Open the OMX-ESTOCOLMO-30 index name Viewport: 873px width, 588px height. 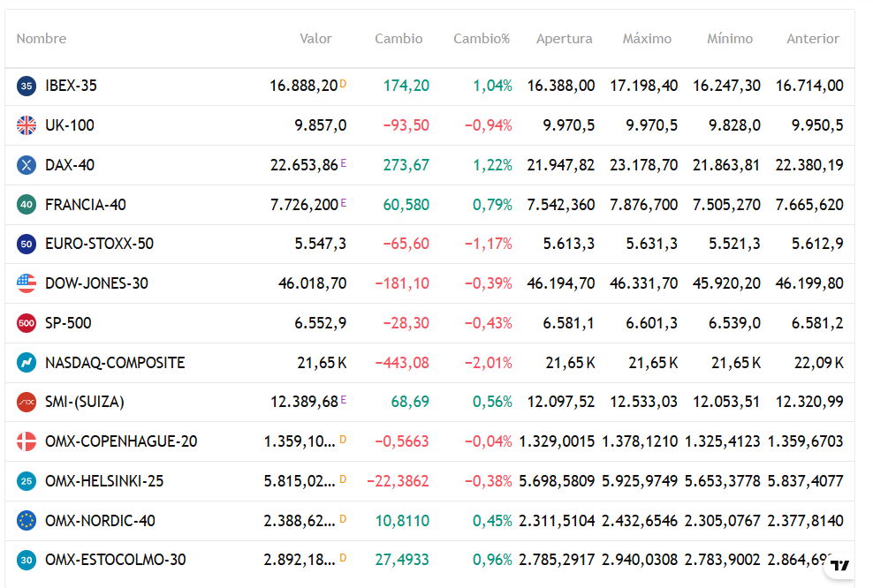[x=115, y=560]
